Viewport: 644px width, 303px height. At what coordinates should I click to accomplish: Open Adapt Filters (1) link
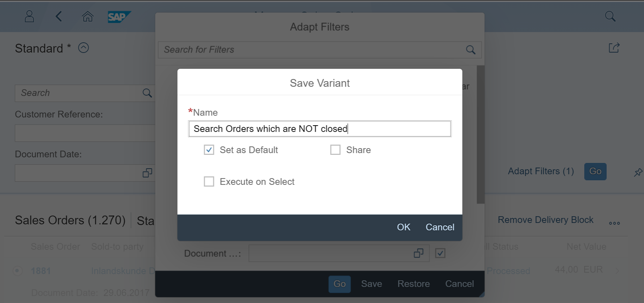(541, 171)
